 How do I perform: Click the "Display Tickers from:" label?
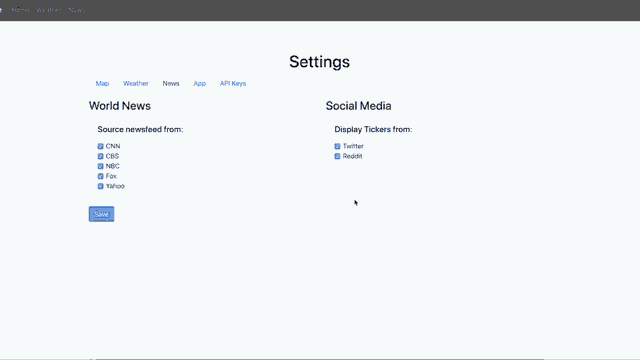coord(373,129)
